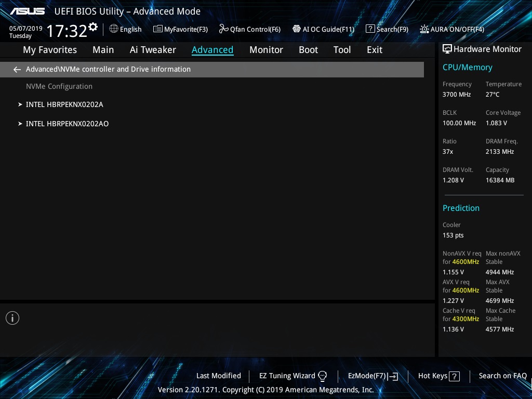Click the 4577 MHz max cache value
The image size is (532, 399).
[x=499, y=329]
